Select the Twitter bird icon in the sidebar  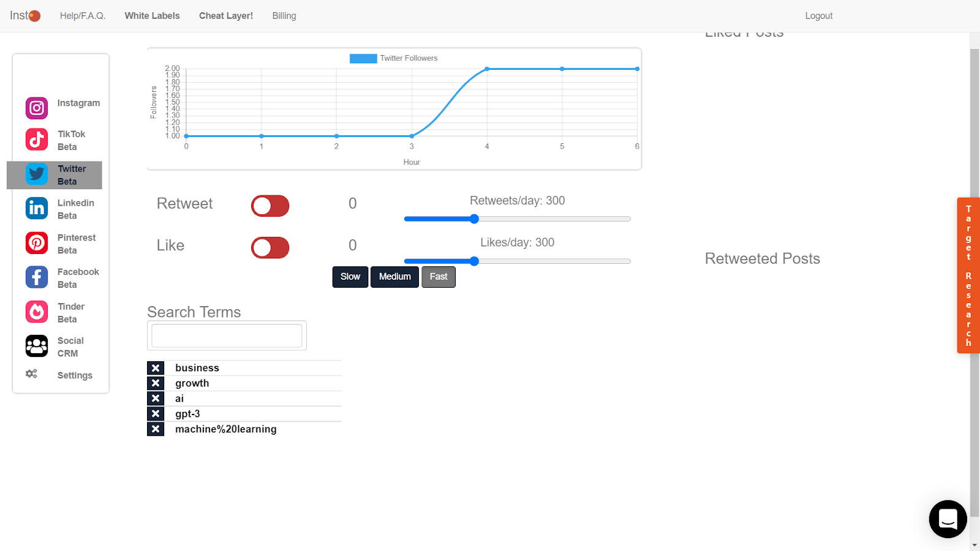(37, 174)
